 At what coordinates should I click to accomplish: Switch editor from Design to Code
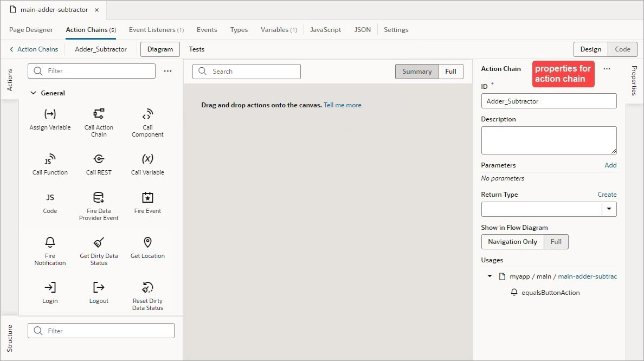(622, 49)
